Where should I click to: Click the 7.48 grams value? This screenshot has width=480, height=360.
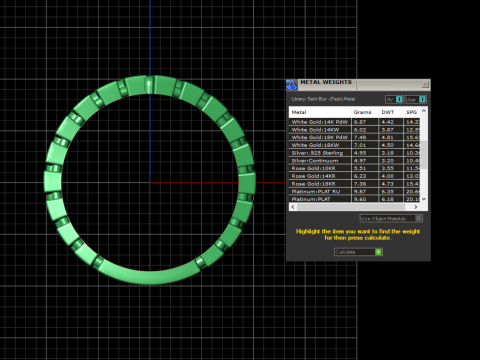pos(360,137)
